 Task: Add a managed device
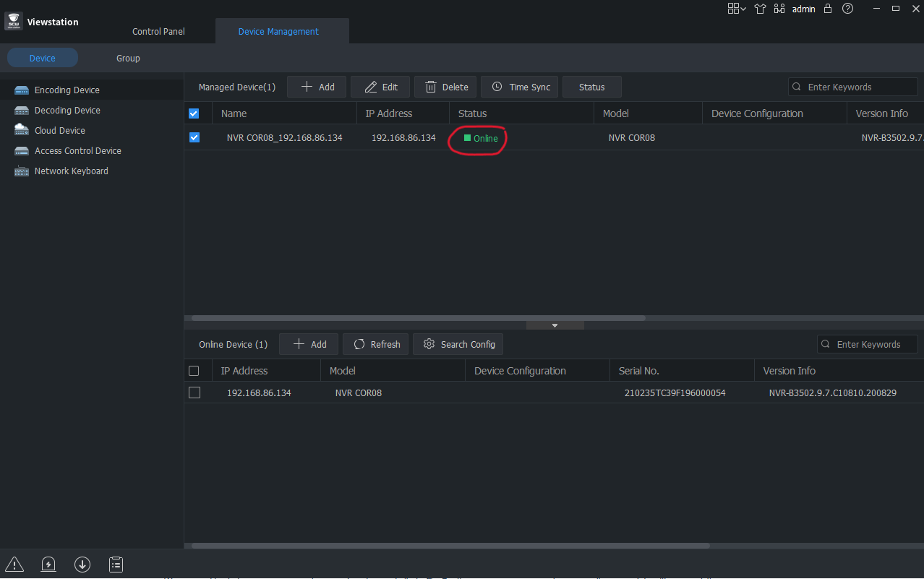point(317,87)
